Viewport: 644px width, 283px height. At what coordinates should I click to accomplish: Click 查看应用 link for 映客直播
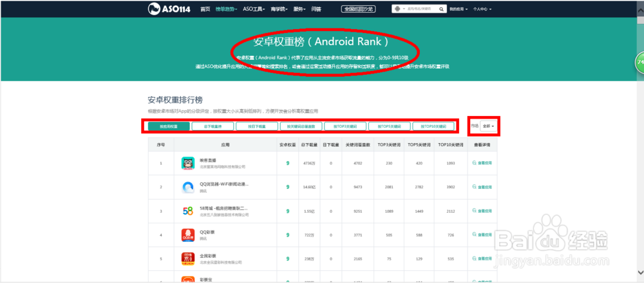click(482, 163)
